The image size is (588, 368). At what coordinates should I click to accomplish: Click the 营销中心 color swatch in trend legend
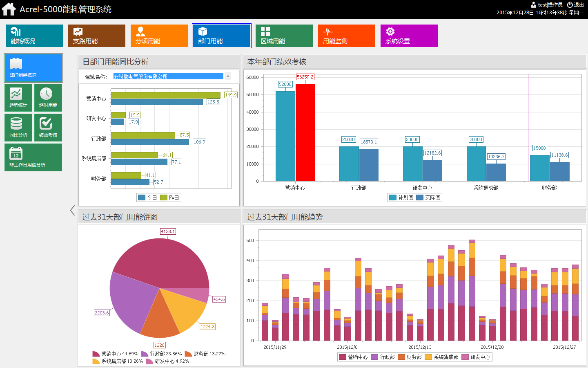pos(343,357)
